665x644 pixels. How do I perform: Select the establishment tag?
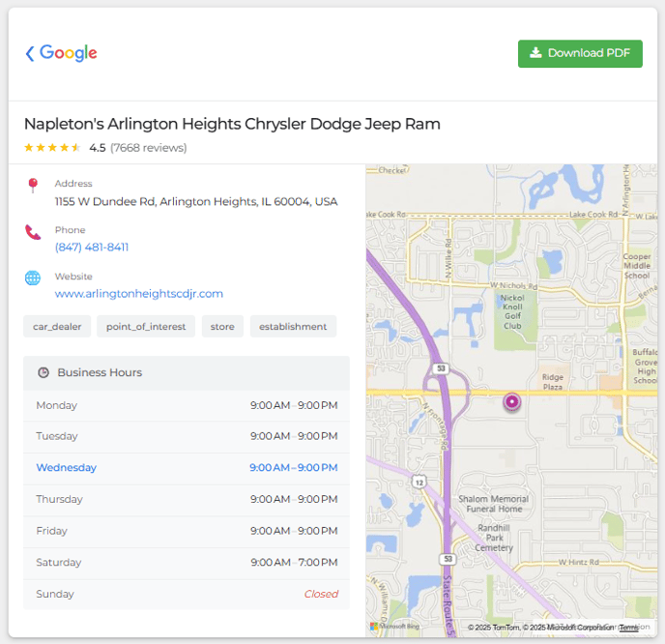pos(293,326)
